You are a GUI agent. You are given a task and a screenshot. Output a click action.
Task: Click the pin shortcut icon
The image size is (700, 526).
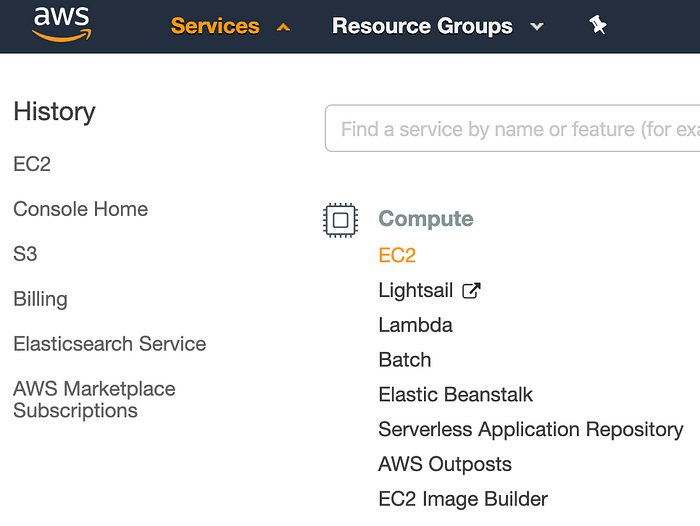(598, 26)
